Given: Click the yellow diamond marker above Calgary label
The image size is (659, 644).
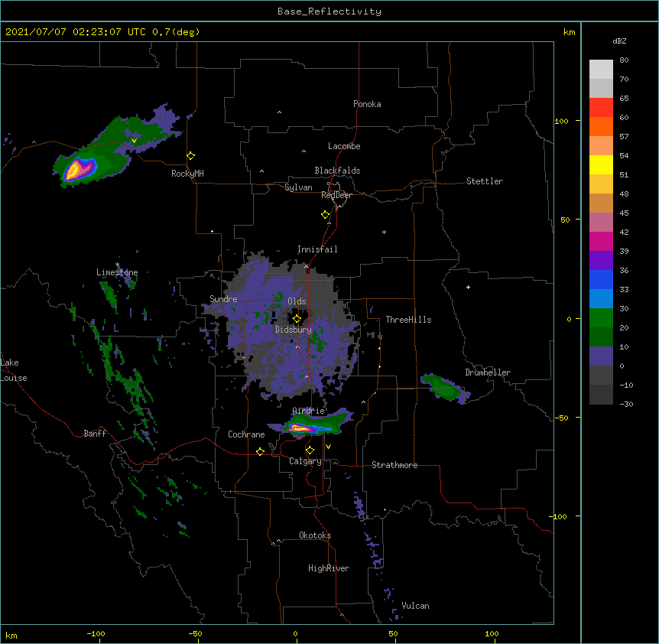Looking at the screenshot, I should [310, 450].
